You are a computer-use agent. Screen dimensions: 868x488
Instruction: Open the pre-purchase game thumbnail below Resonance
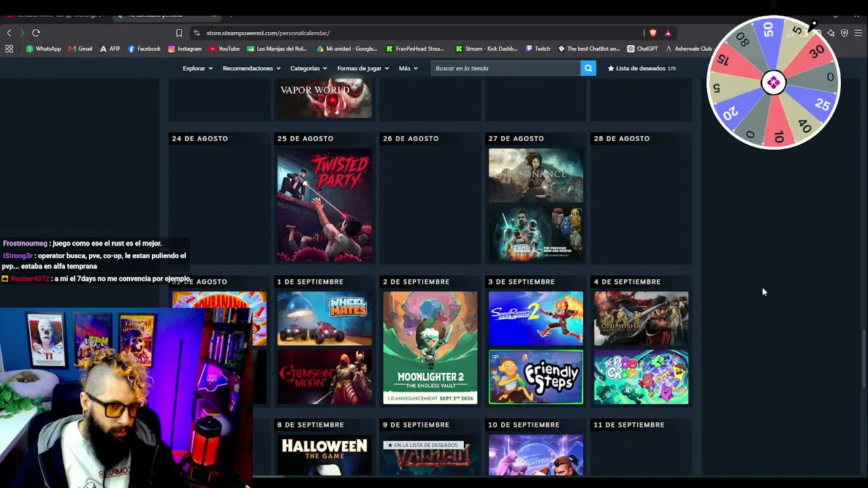pyautogui.click(x=536, y=235)
